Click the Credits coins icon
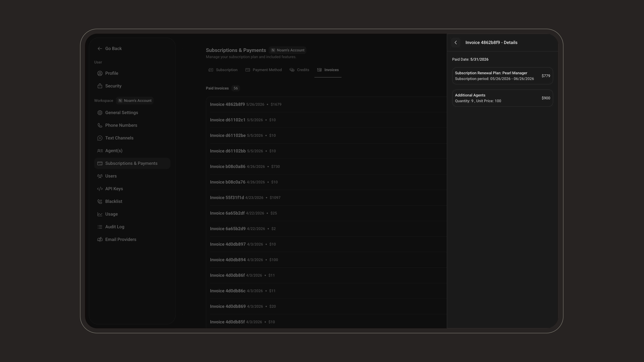Screen dimensions: 644x362 pyautogui.click(x=292, y=70)
